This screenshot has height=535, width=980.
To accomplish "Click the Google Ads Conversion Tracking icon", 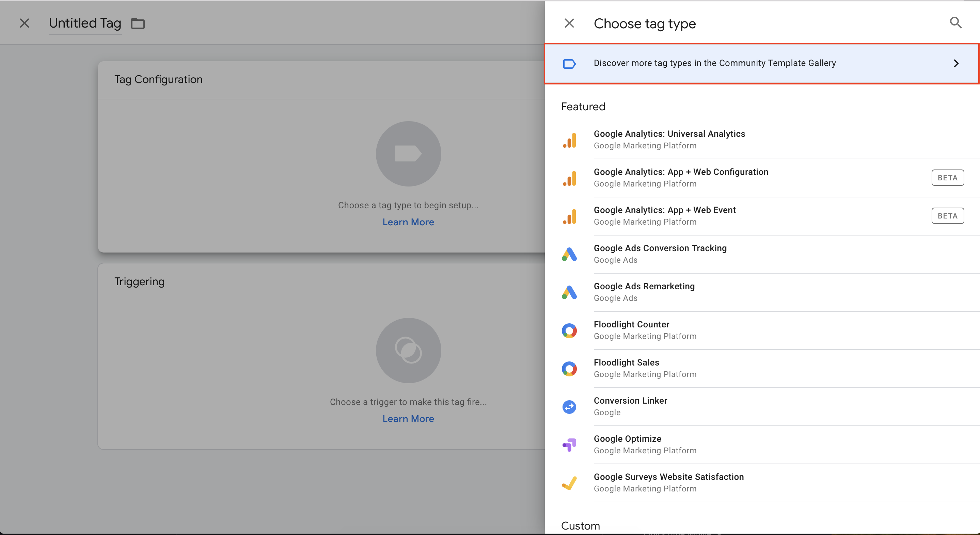I will (x=569, y=254).
